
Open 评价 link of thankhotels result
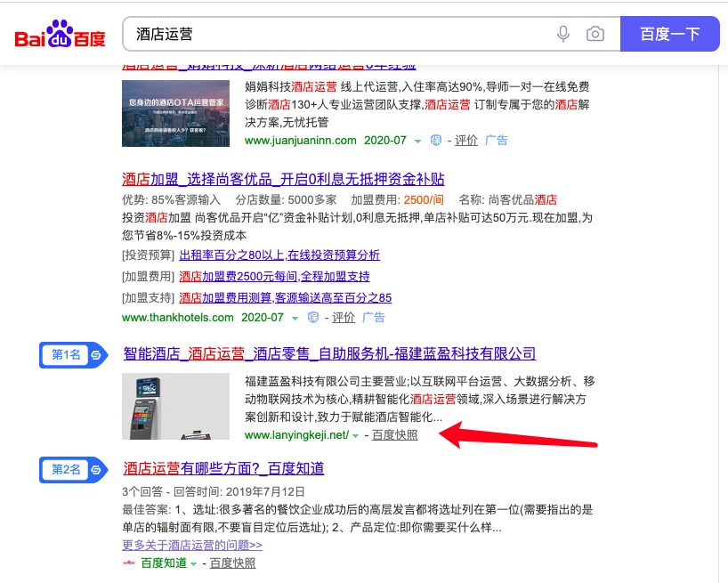pyautogui.click(x=344, y=318)
